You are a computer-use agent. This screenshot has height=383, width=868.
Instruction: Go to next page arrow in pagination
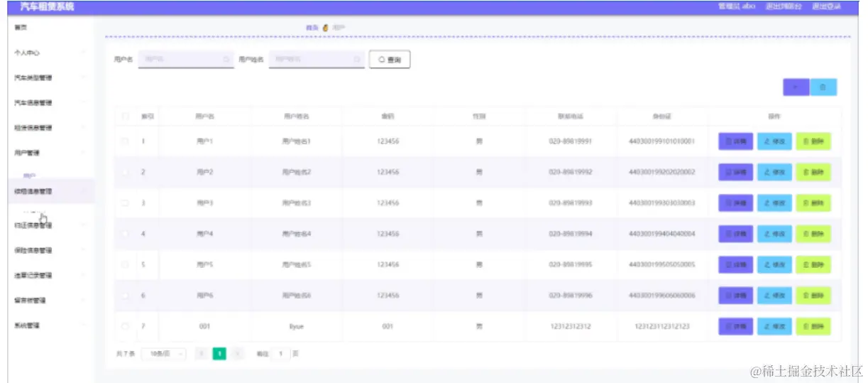pyautogui.click(x=238, y=353)
